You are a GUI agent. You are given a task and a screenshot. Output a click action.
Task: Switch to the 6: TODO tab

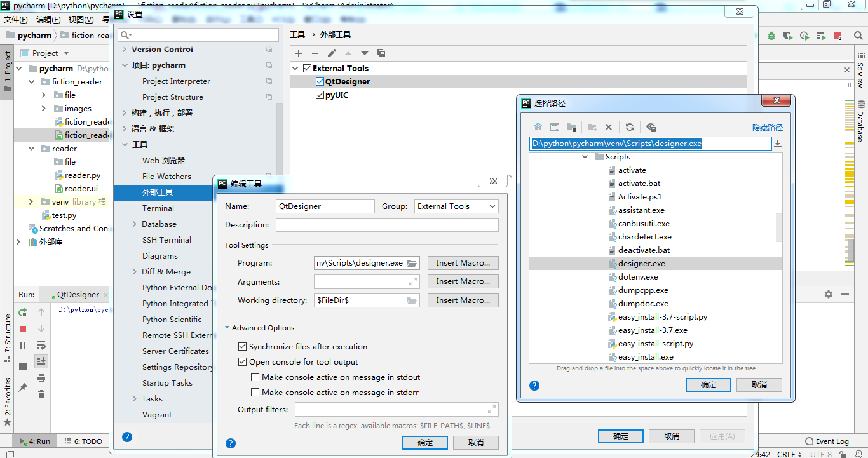tap(83, 441)
